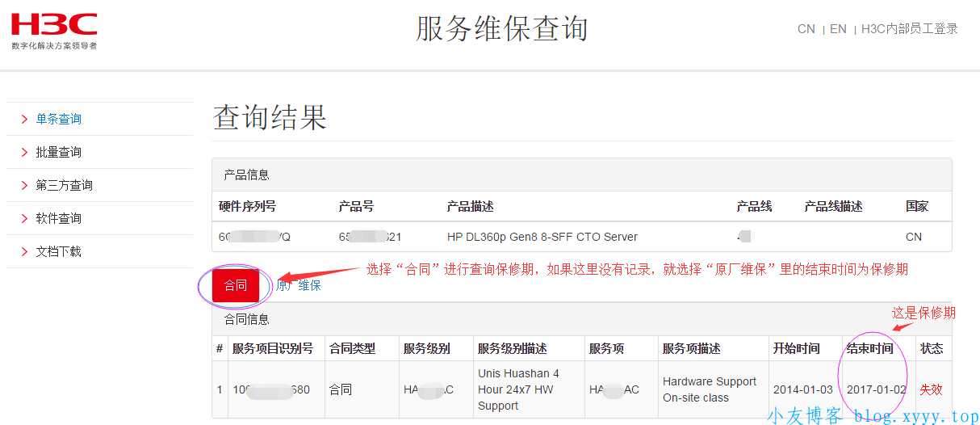980x425 pixels.
Task: Click the 开始时间 column header
Action: tap(796, 348)
